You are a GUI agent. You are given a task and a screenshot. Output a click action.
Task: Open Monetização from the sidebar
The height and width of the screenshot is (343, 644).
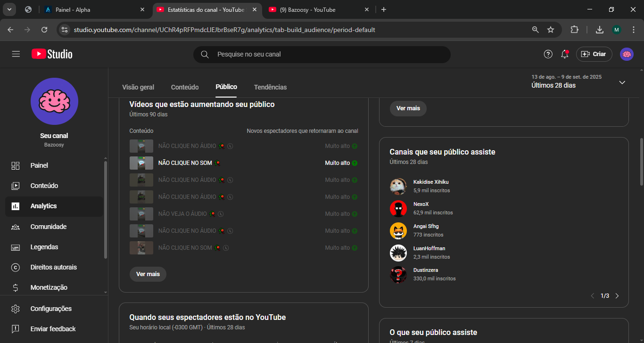click(x=49, y=287)
